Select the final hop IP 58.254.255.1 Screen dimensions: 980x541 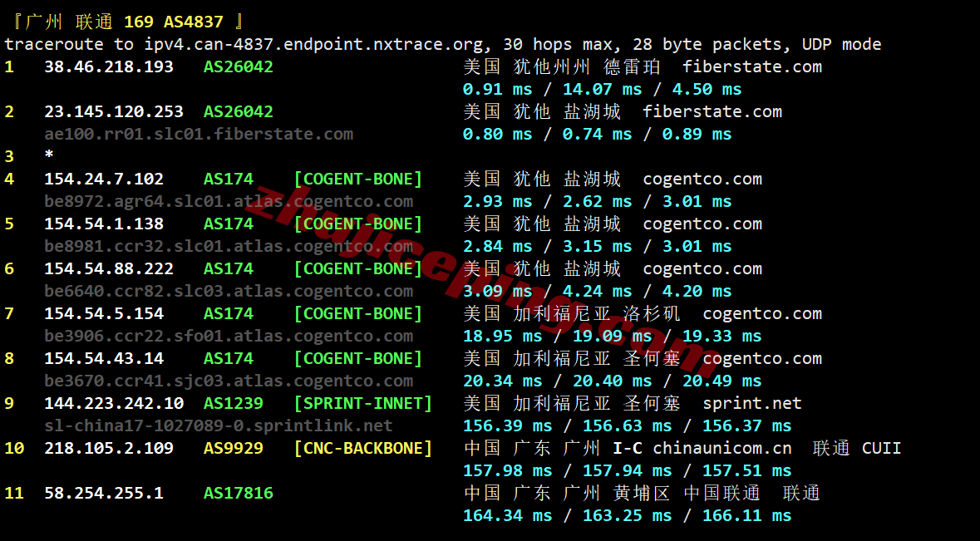104,494
